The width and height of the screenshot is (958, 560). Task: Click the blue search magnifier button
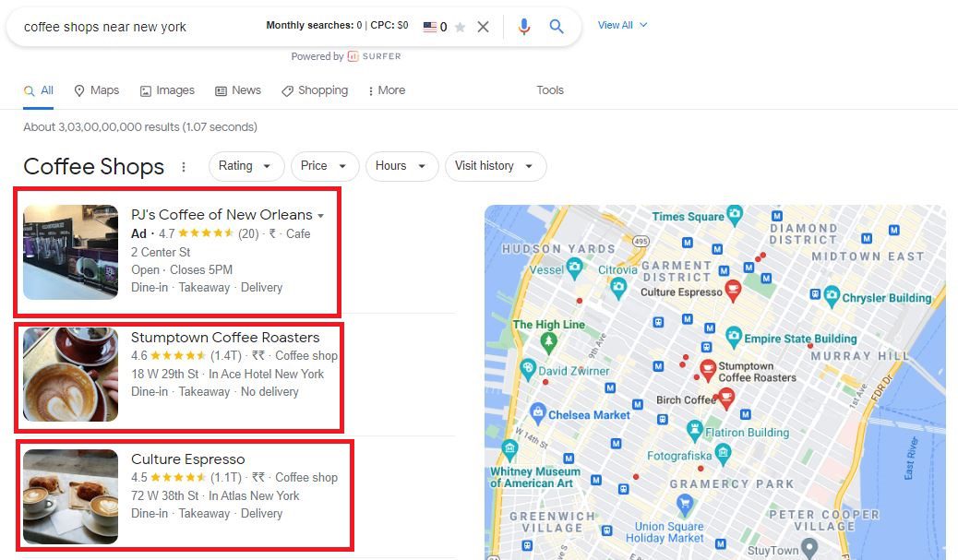(x=556, y=26)
